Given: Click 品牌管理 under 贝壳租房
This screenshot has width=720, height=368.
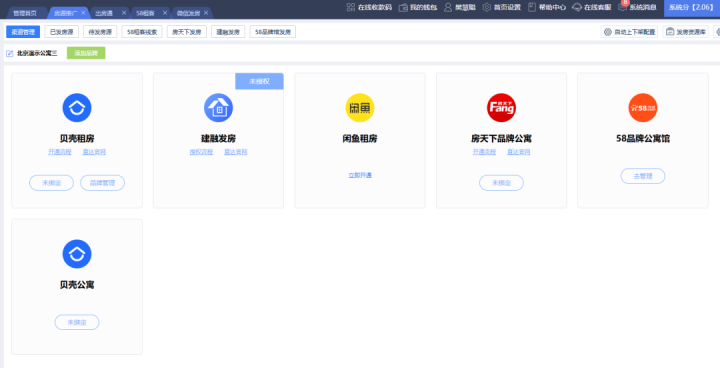Looking at the screenshot, I should 102,183.
